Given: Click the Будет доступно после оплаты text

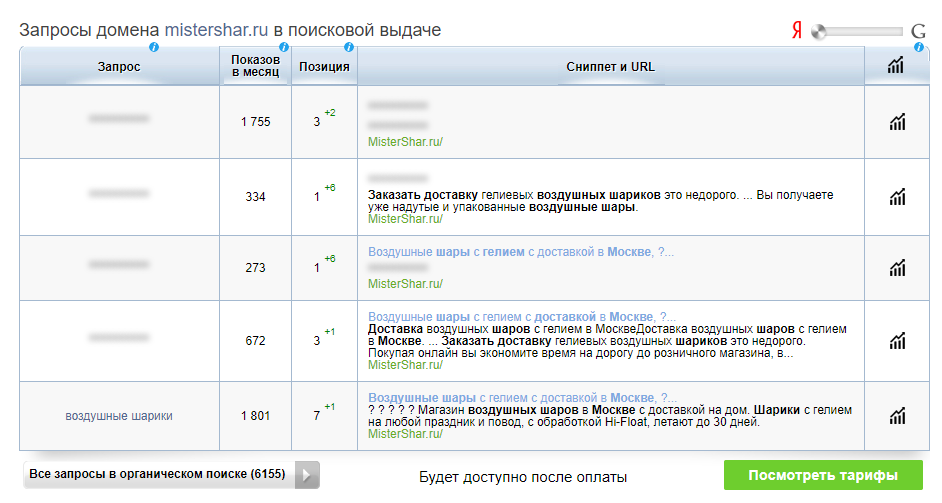Looking at the screenshot, I should [x=523, y=477].
